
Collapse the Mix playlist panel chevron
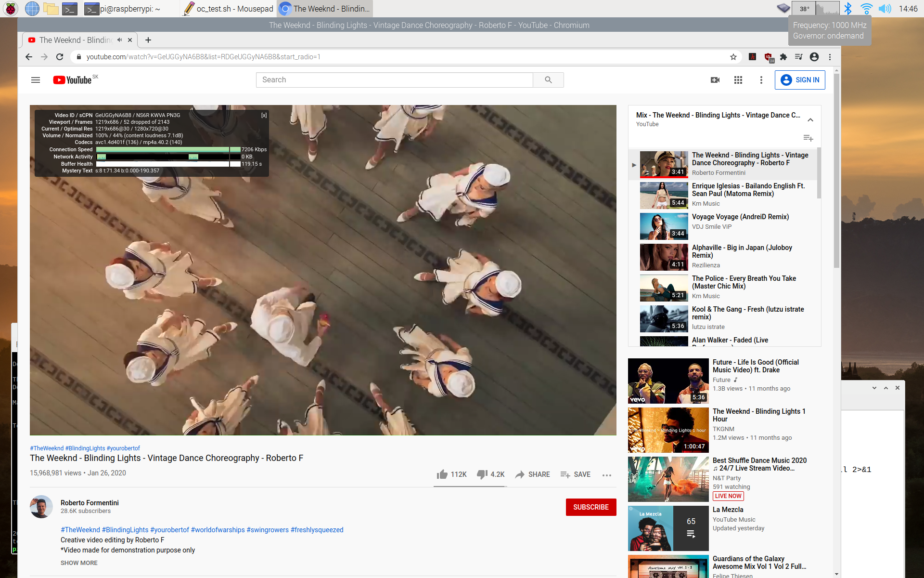click(810, 119)
